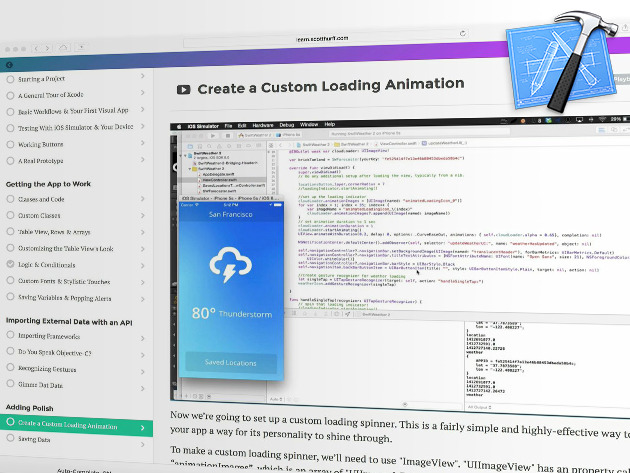Open Testing With iOS Simulator & Your Device lesson
Image resolution: width=630 pixels, height=473 pixels.
coord(76,127)
